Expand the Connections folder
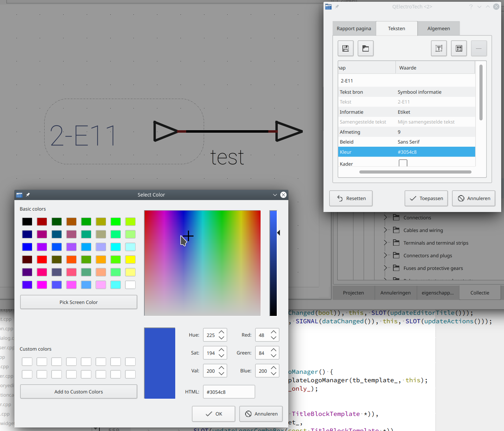Image resolution: width=504 pixels, height=431 pixels. pos(385,218)
